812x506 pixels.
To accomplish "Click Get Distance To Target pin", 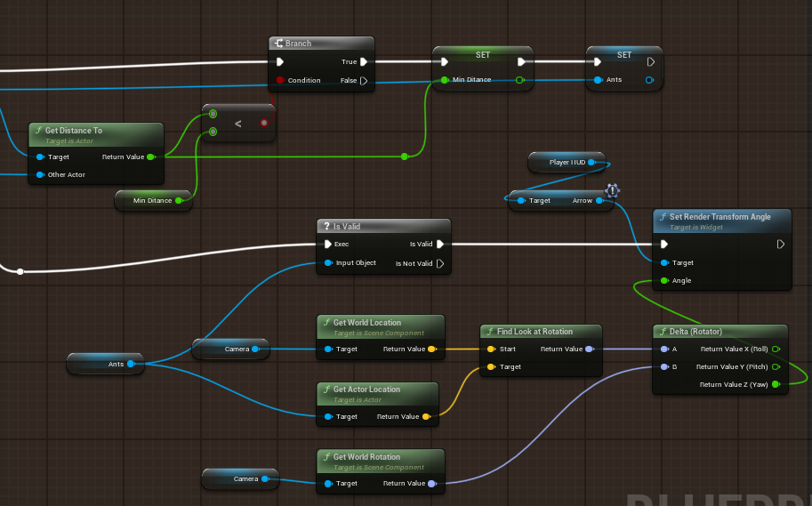I will point(40,157).
